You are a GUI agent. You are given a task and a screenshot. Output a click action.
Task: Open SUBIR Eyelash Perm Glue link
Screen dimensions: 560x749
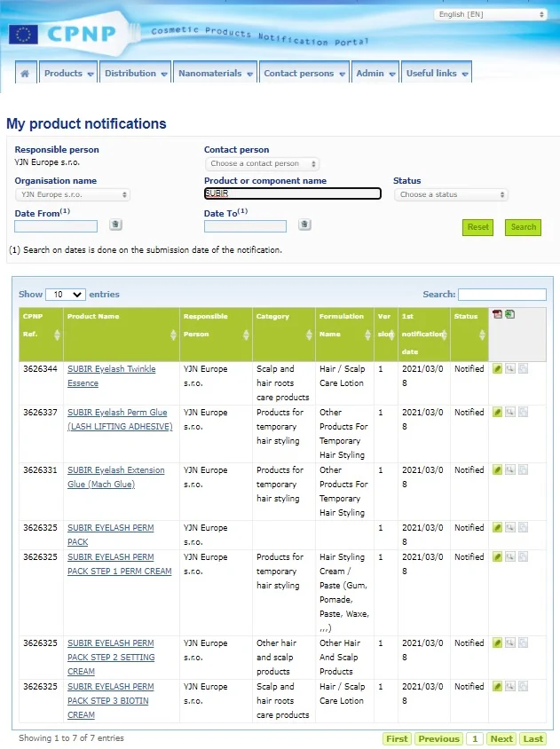120,420
